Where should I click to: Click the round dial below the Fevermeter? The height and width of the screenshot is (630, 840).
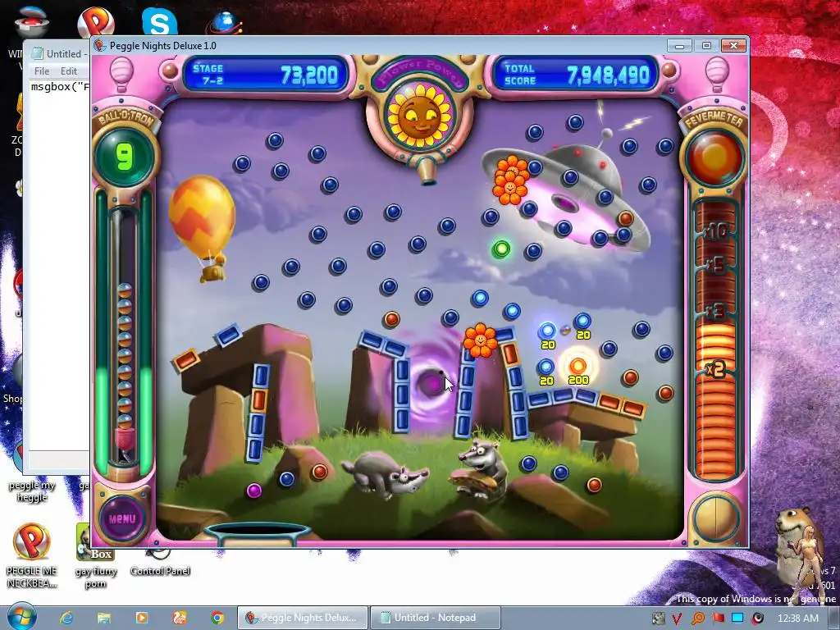[714, 518]
